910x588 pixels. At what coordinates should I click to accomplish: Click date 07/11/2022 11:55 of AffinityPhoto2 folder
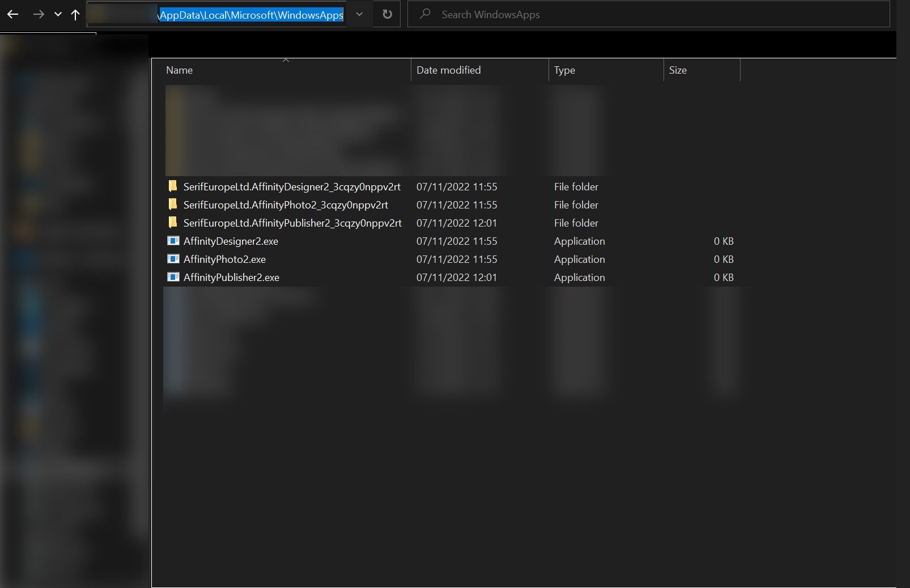pos(457,204)
